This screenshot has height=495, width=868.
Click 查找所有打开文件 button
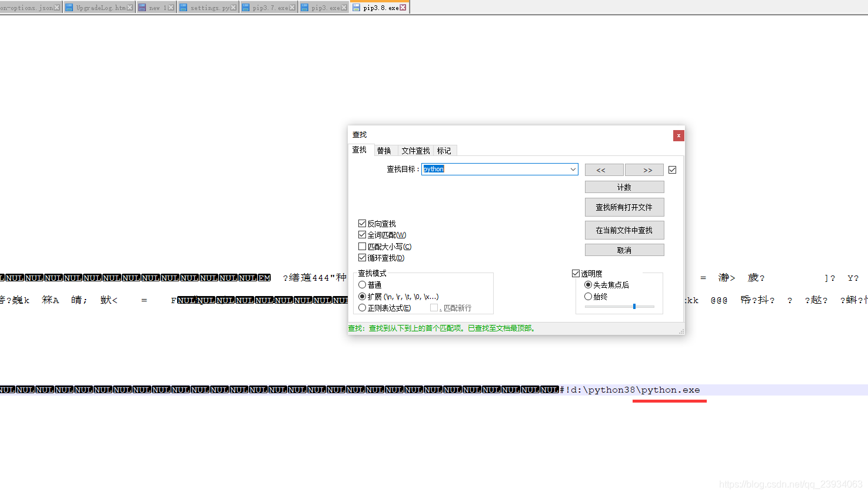point(624,207)
